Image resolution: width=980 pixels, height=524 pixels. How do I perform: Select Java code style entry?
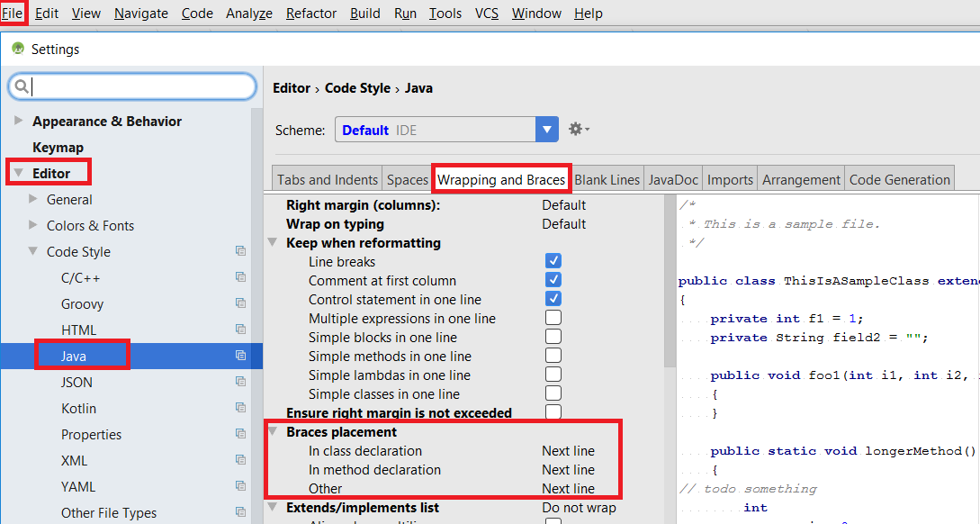tap(74, 356)
